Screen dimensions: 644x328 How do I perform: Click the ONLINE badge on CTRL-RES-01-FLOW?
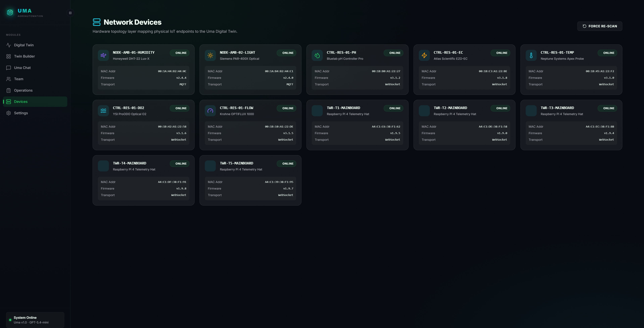[287, 108]
